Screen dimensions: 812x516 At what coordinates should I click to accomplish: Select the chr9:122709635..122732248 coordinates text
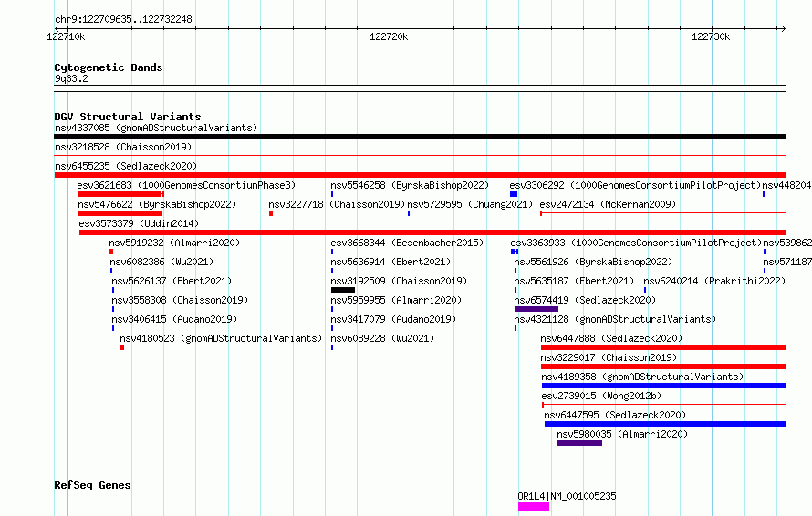point(123,19)
